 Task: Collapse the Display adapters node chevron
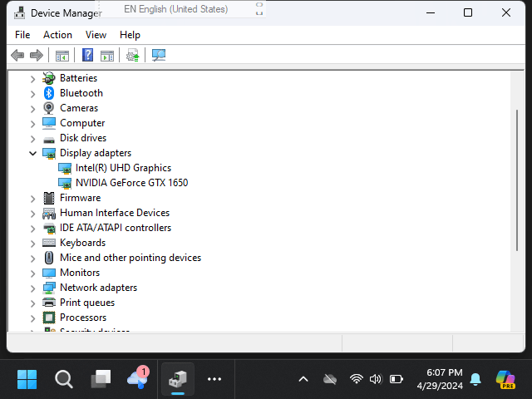(x=32, y=153)
